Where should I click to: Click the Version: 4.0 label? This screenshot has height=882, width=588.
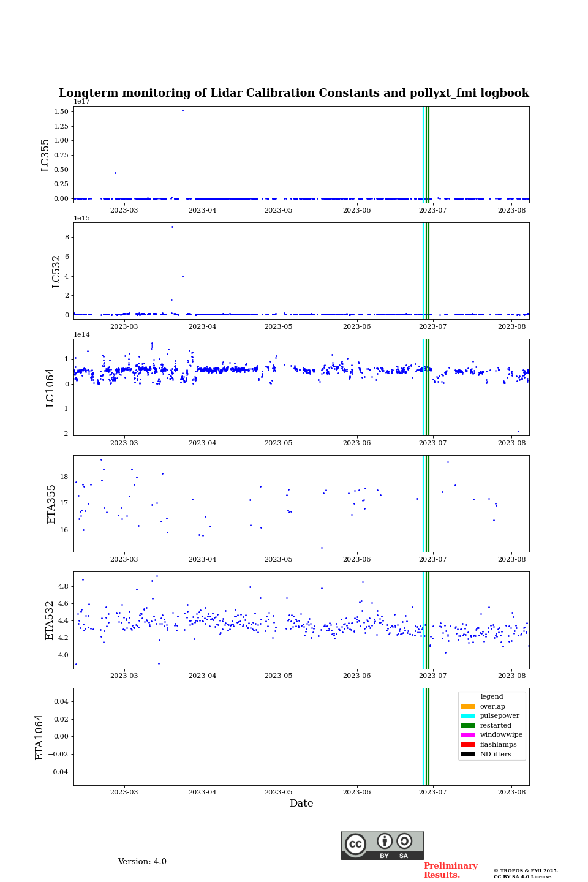(142, 862)
